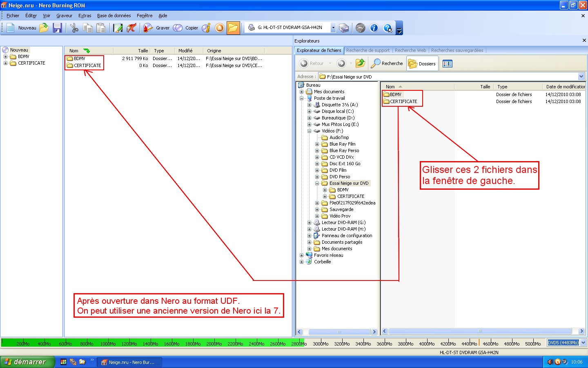Switch to Recherche Web tab
588x368 pixels.
pos(410,50)
